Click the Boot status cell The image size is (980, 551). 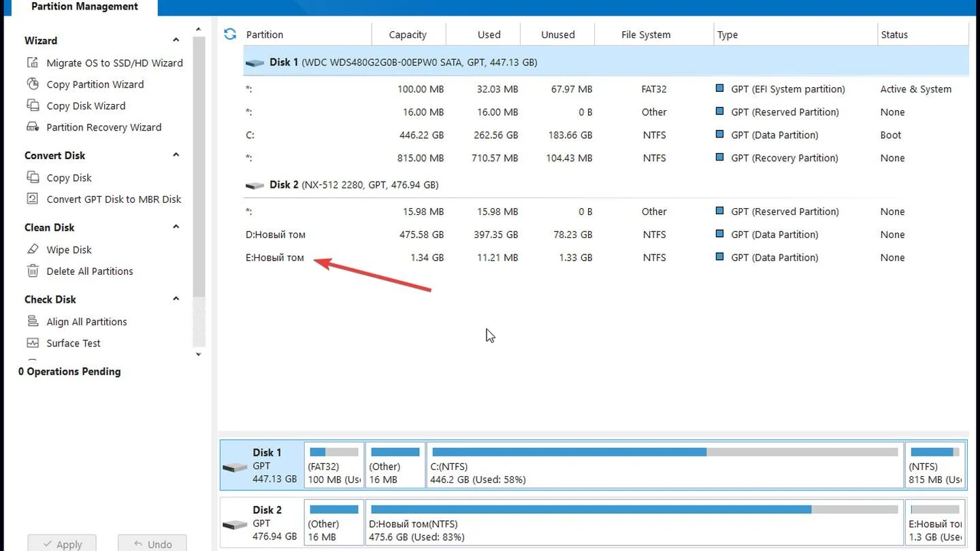click(891, 135)
